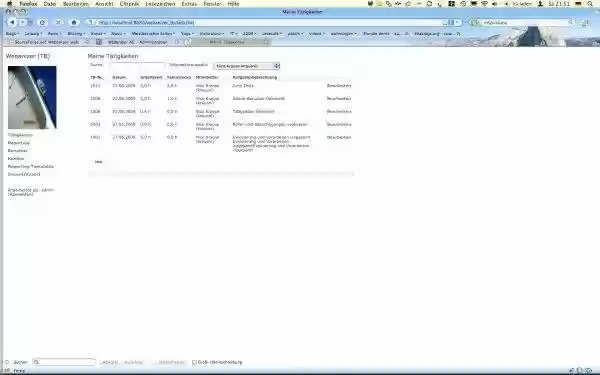Stop loading with the X toolbar button
Viewport: 600px width, 375px height.
coord(58,23)
